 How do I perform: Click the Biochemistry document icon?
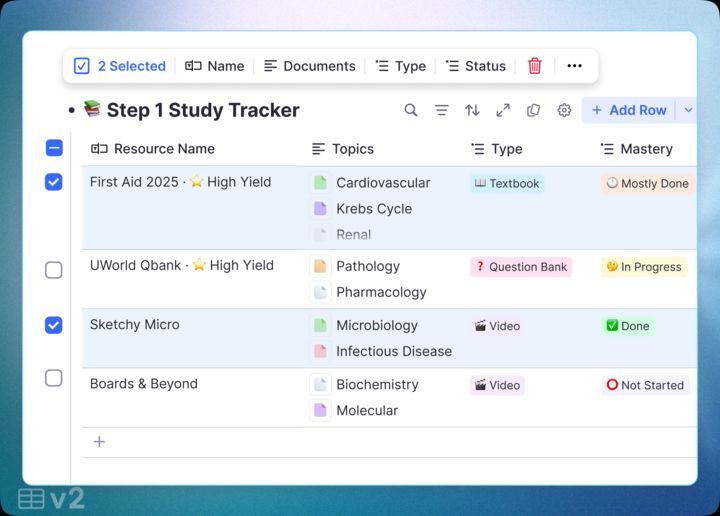coord(320,385)
